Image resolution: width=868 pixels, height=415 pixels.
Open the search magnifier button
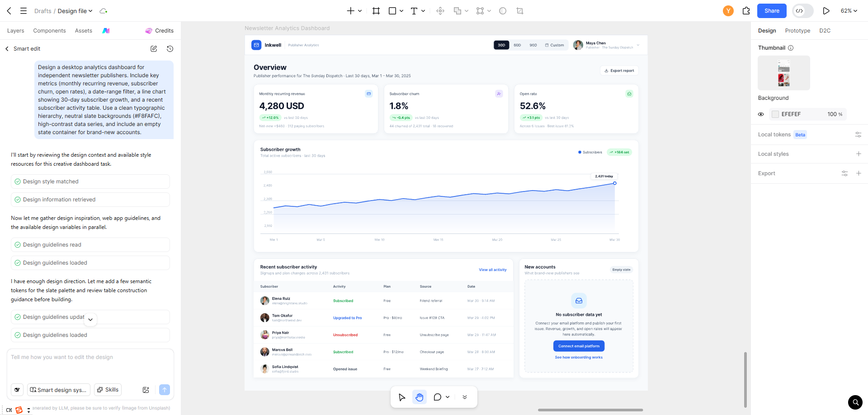(855, 402)
